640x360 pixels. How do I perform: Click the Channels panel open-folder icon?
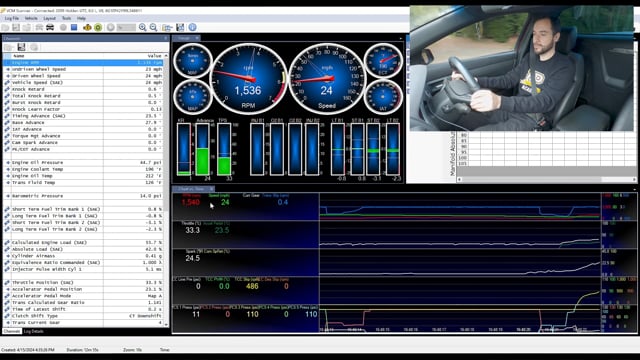click(9, 47)
